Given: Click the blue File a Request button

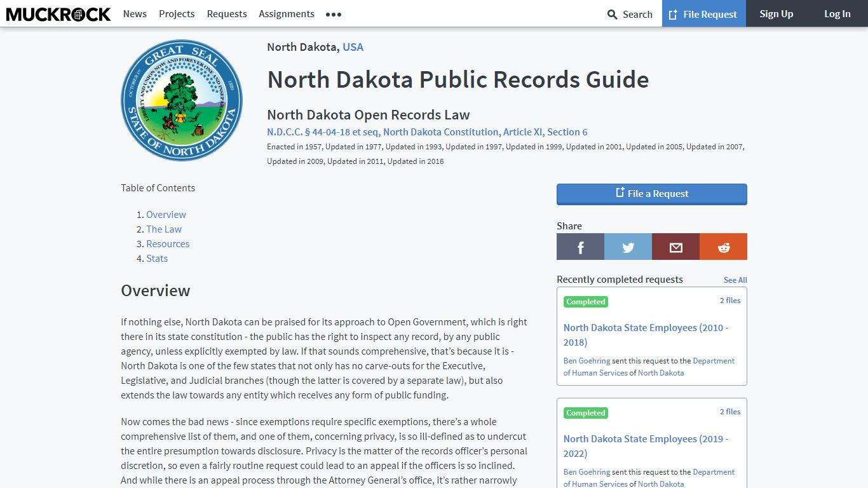Looking at the screenshot, I should (x=652, y=194).
